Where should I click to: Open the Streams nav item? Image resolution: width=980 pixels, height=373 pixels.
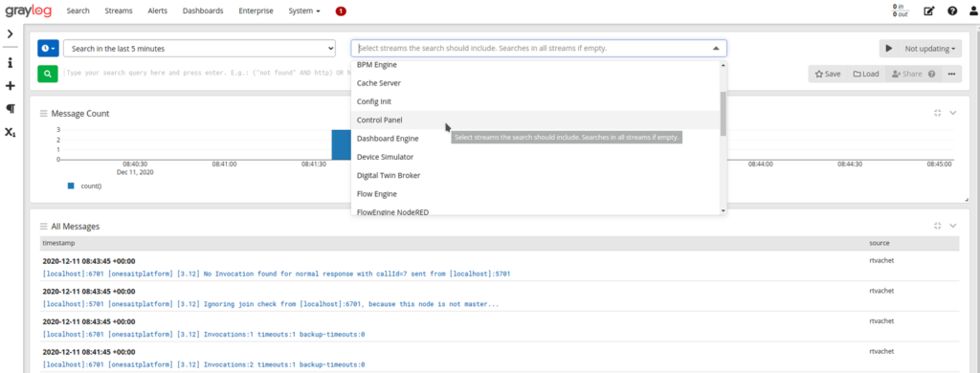coord(118,11)
